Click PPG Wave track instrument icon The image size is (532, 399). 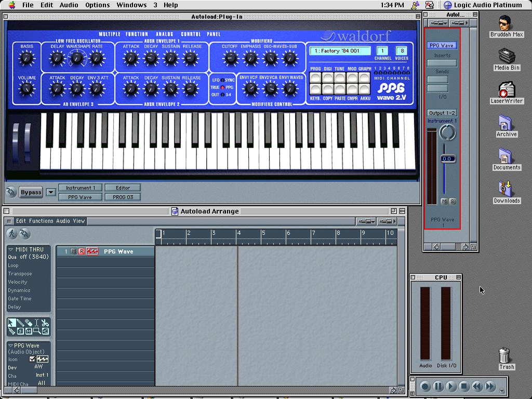tap(92, 251)
